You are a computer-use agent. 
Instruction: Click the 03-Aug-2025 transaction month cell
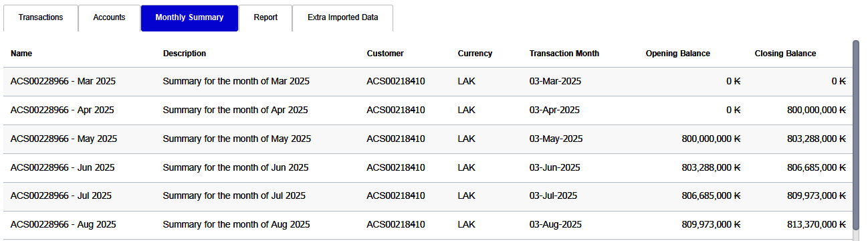pos(555,225)
